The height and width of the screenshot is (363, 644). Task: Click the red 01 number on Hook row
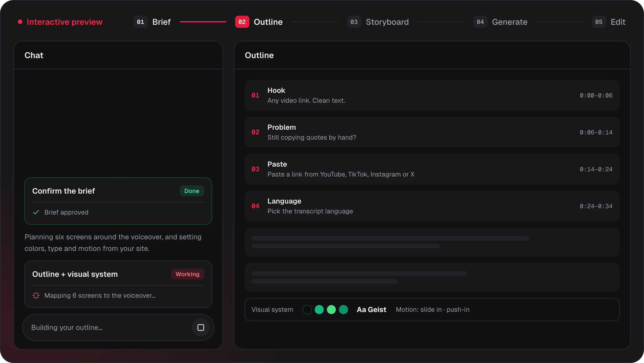[255, 95]
